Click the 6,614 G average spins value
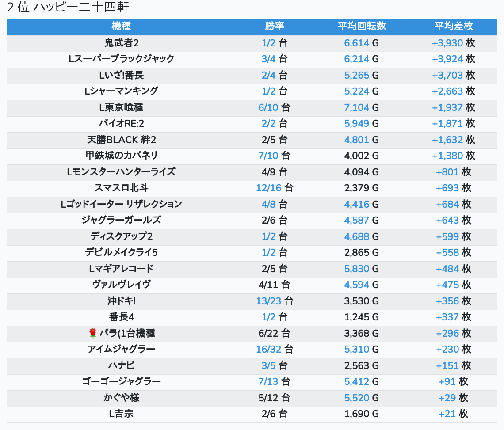The width and height of the screenshot is (504, 430). [x=361, y=43]
